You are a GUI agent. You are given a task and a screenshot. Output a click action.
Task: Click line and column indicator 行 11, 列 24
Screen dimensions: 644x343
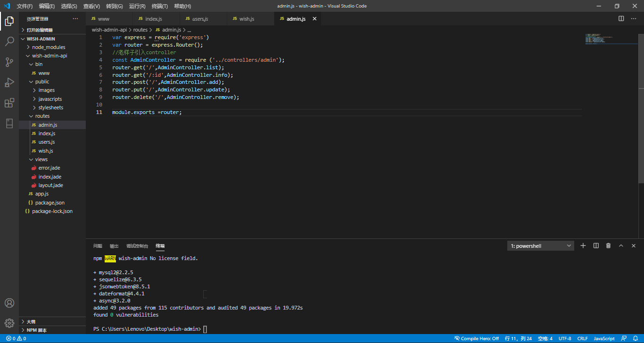pos(518,338)
